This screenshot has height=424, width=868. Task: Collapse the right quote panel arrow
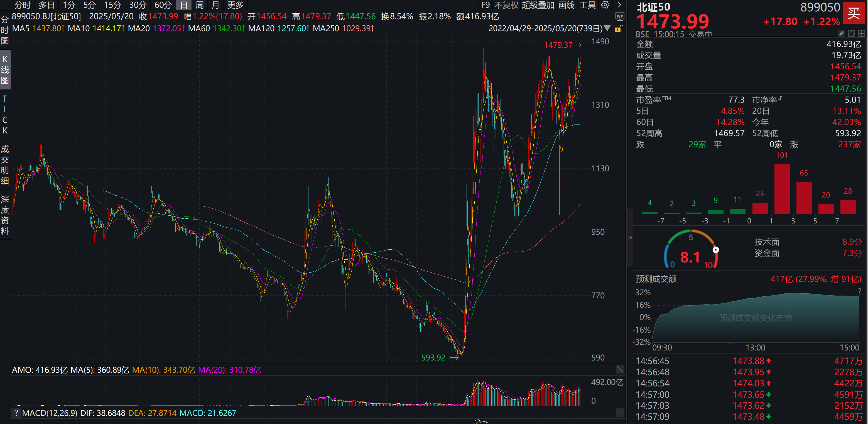[x=630, y=237]
